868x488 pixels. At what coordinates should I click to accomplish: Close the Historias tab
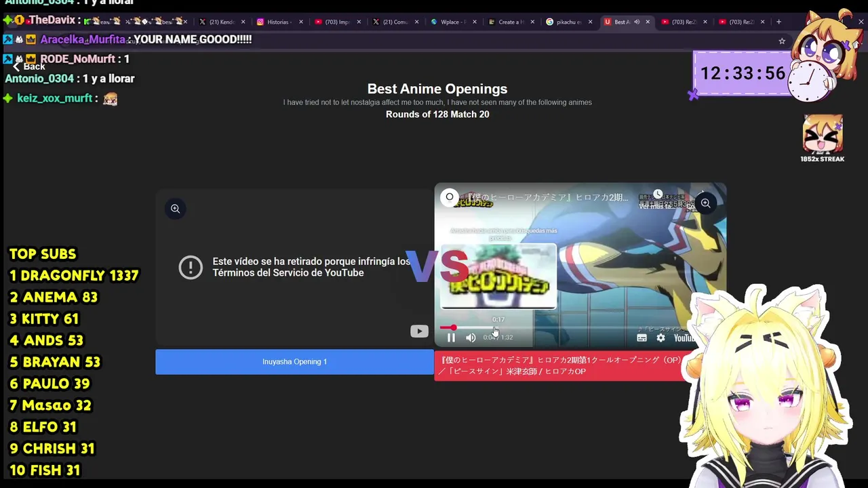[x=301, y=22]
